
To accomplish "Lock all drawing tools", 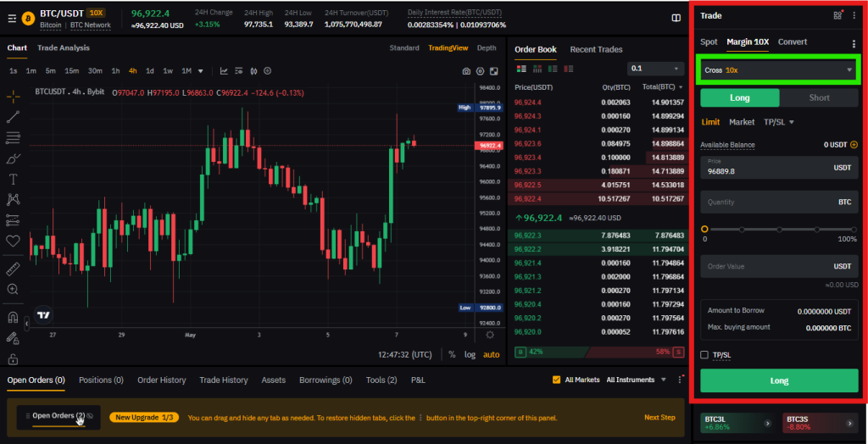I will click(14, 358).
